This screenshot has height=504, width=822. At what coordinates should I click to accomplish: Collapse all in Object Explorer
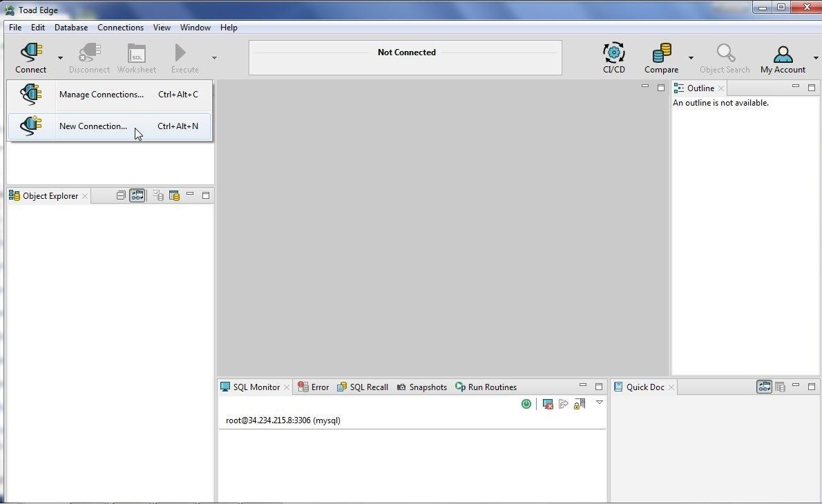(121, 195)
